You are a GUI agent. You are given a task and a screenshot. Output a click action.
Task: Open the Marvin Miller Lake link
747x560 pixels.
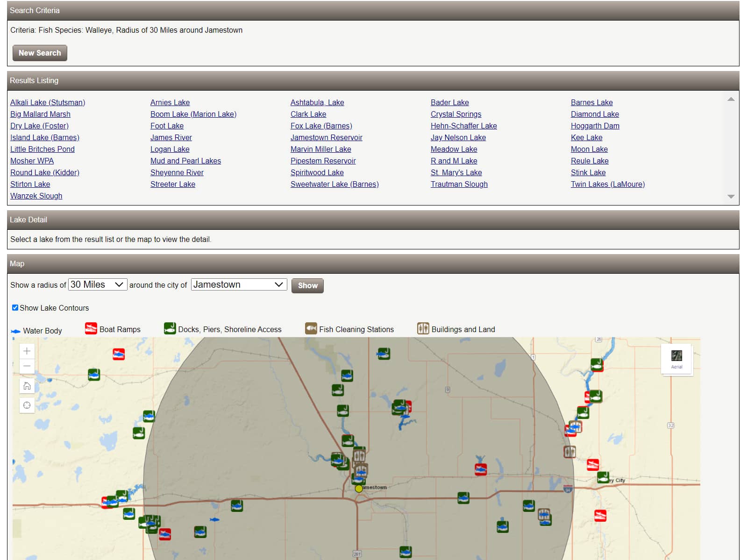click(320, 149)
